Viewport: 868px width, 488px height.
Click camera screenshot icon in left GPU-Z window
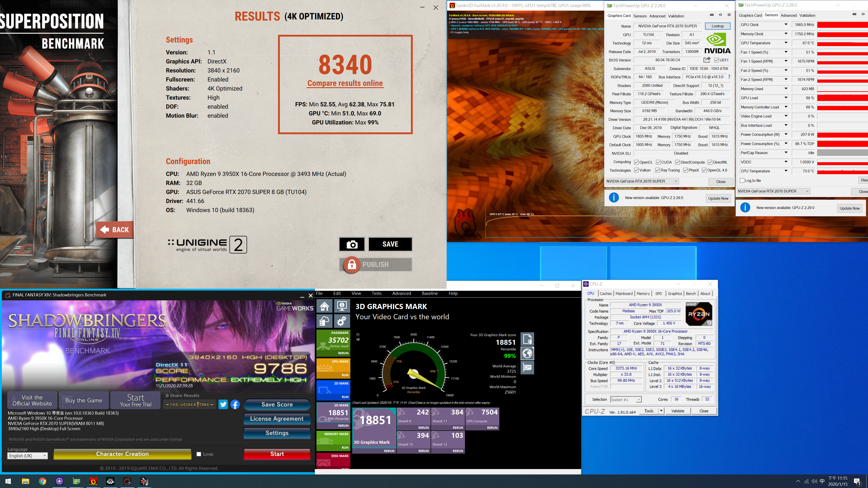(712, 15)
